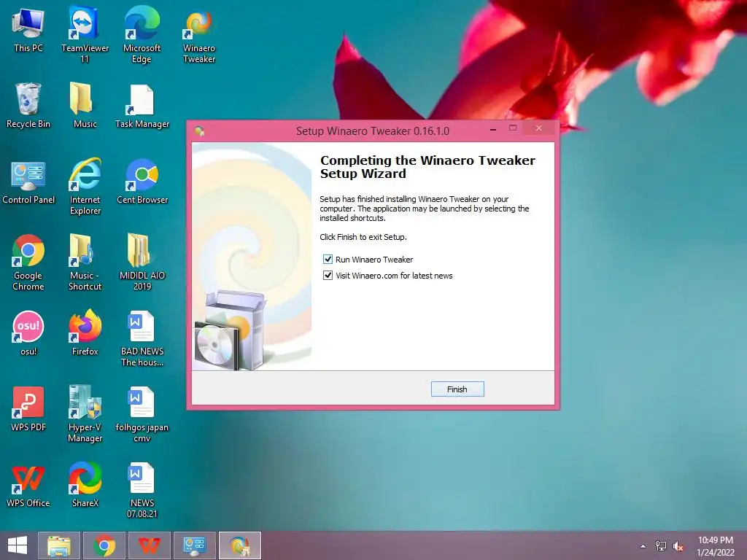Click Finish to exit Setup

[457, 389]
